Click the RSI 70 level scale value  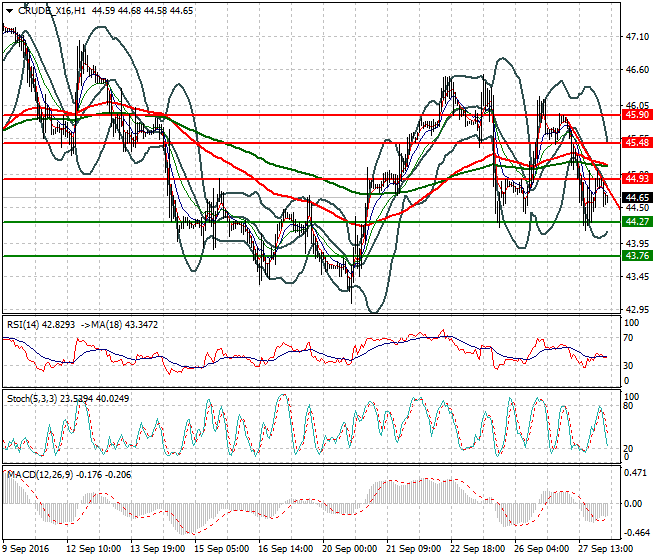(x=628, y=338)
